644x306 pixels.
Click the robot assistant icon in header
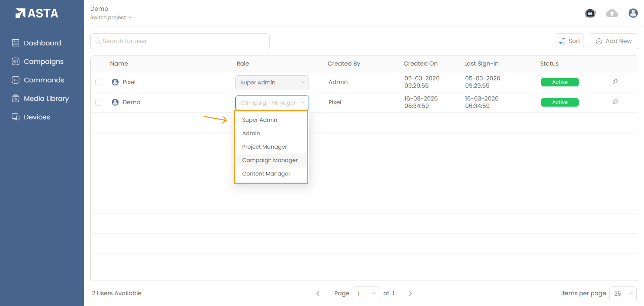click(x=590, y=13)
